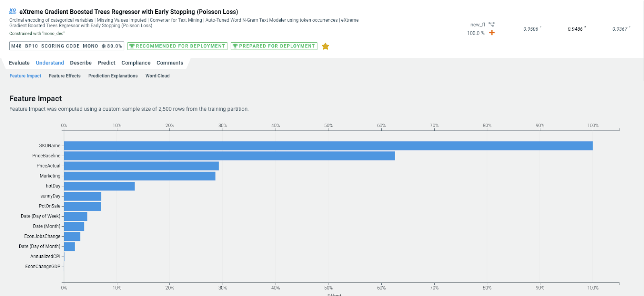
Task: Open the Prediction Explanations sub-tab
Action: click(113, 76)
